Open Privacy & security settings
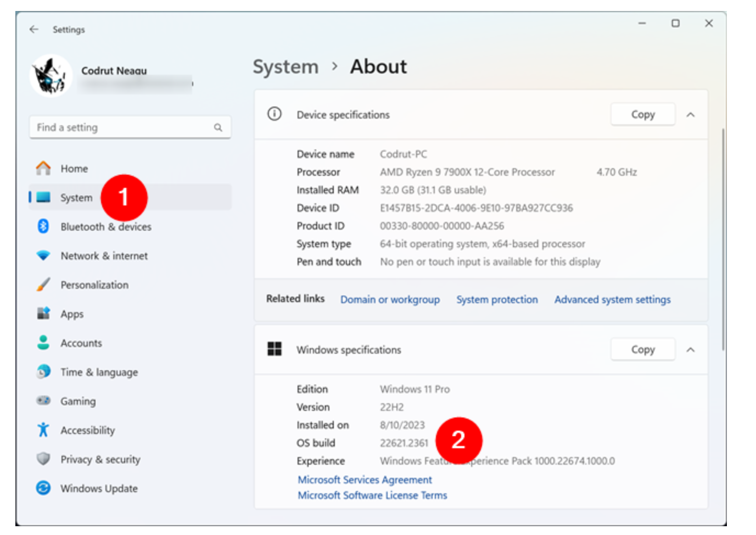Screen dimensions: 756x535 (130, 459)
